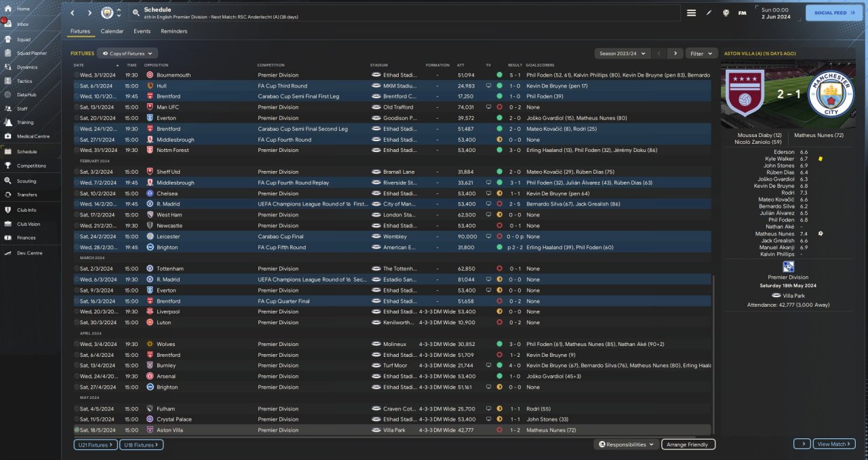This screenshot has width=868, height=460.
Task: Open the FM menu icon
Action: [742, 13]
